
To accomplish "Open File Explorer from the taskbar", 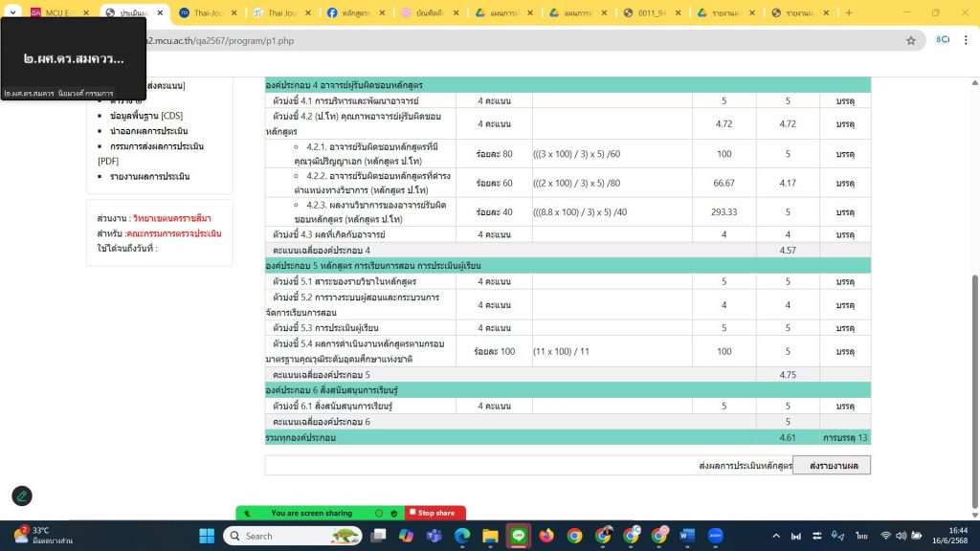I will 491,536.
